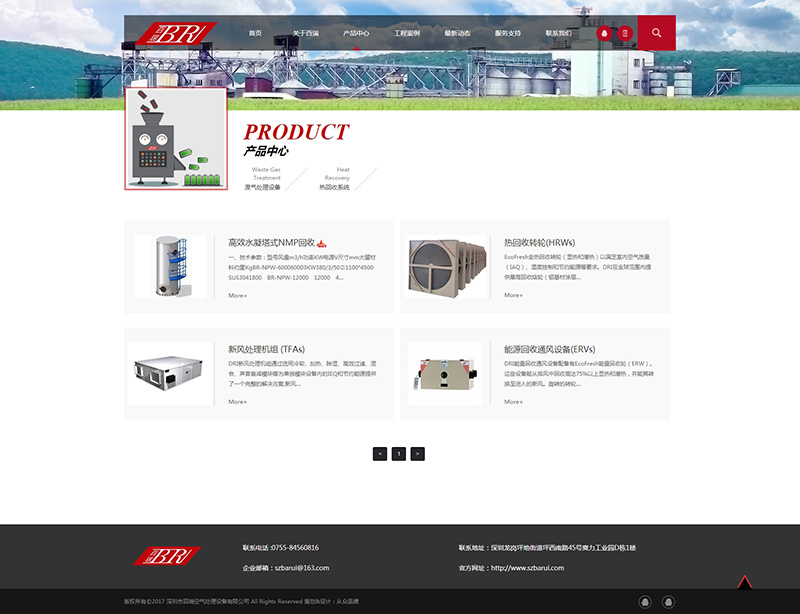Open the NMP recovery tower product thumbnail

170,266
